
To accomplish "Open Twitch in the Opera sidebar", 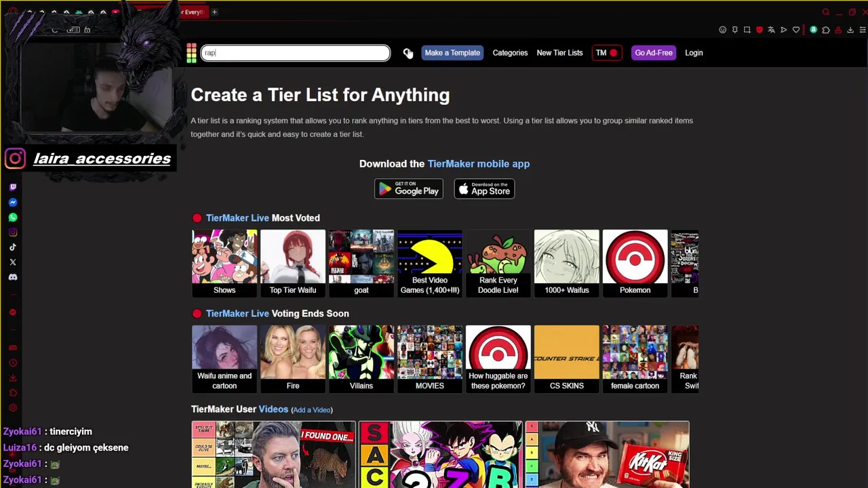I will (x=13, y=187).
